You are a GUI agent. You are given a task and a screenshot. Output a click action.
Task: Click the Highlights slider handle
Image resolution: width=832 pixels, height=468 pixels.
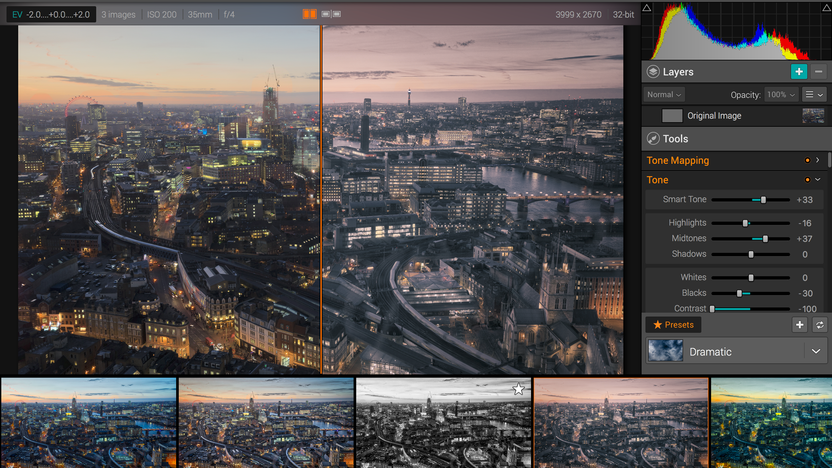(745, 223)
